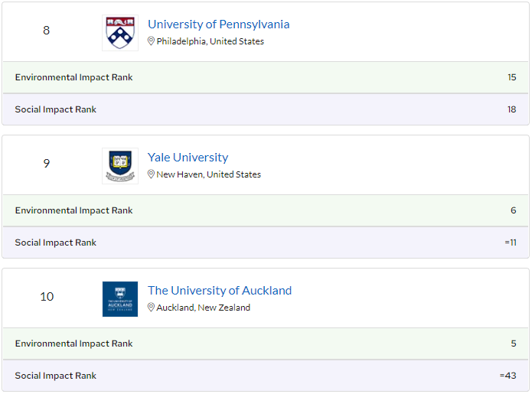532x394 pixels.
Task: Click the University of Pennsylvania shield logo
Action: click(x=120, y=33)
